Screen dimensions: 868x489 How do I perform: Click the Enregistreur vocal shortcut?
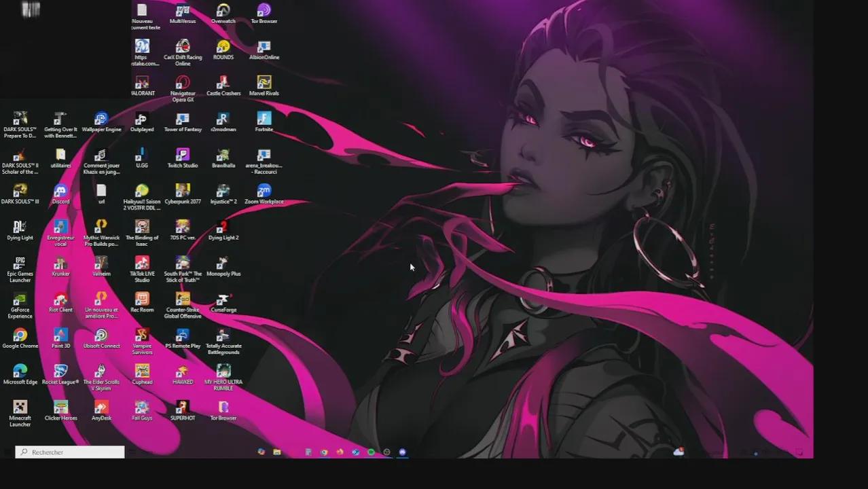[x=60, y=233]
